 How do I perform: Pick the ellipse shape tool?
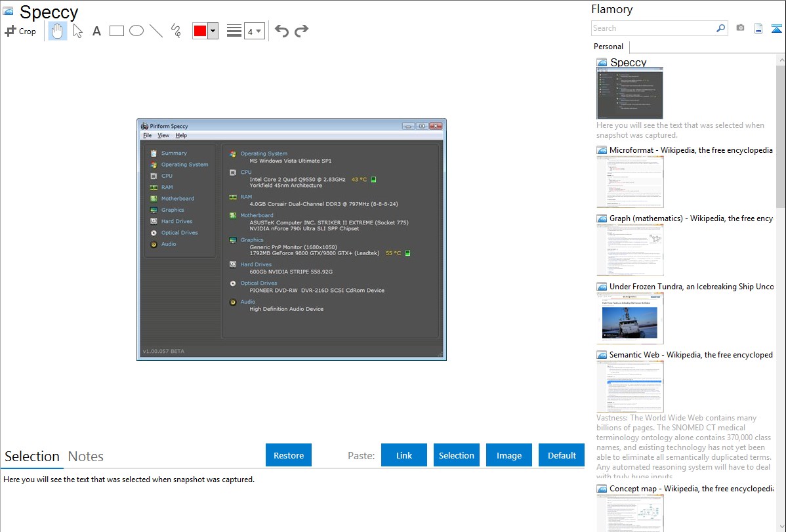point(136,31)
